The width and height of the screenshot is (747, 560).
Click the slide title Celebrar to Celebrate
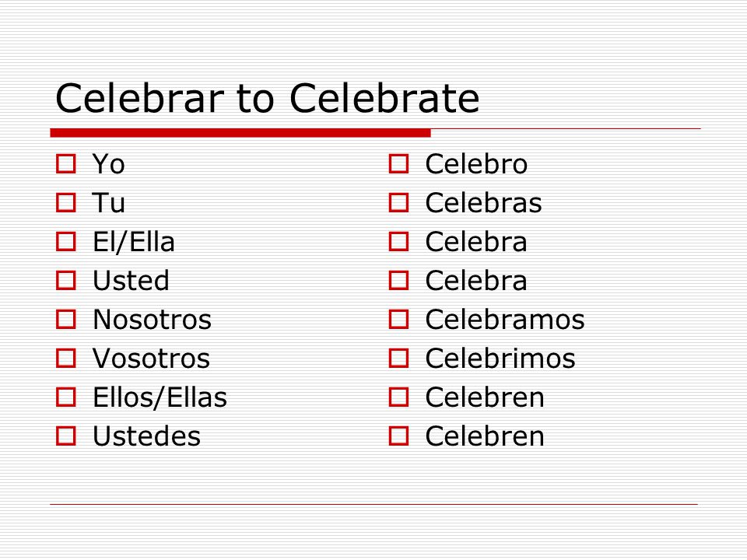pos(267,98)
